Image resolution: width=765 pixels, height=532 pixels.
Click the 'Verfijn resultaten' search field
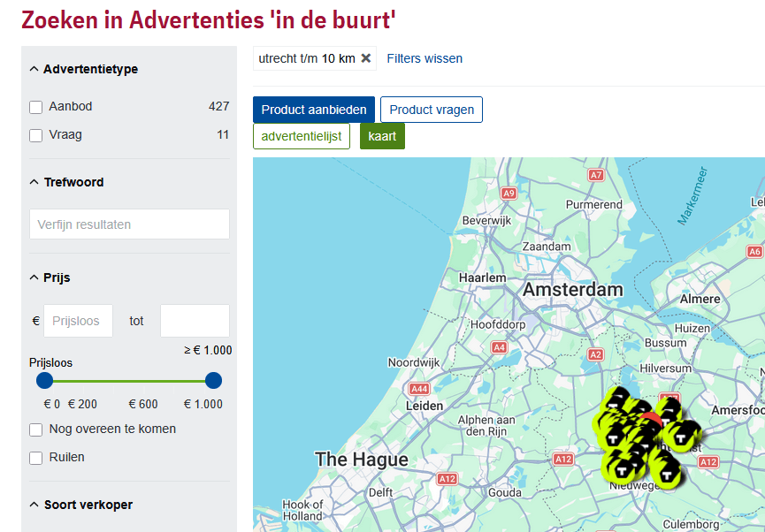pyautogui.click(x=129, y=224)
